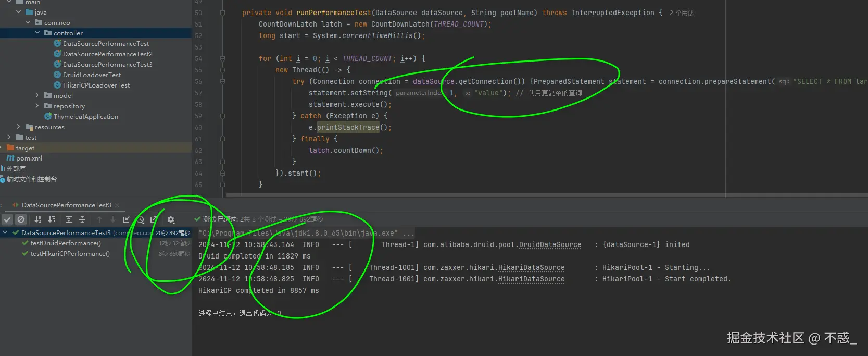Click the dataSource variable in line 56
Image resolution: width=868 pixels, height=356 pixels.
coord(434,81)
